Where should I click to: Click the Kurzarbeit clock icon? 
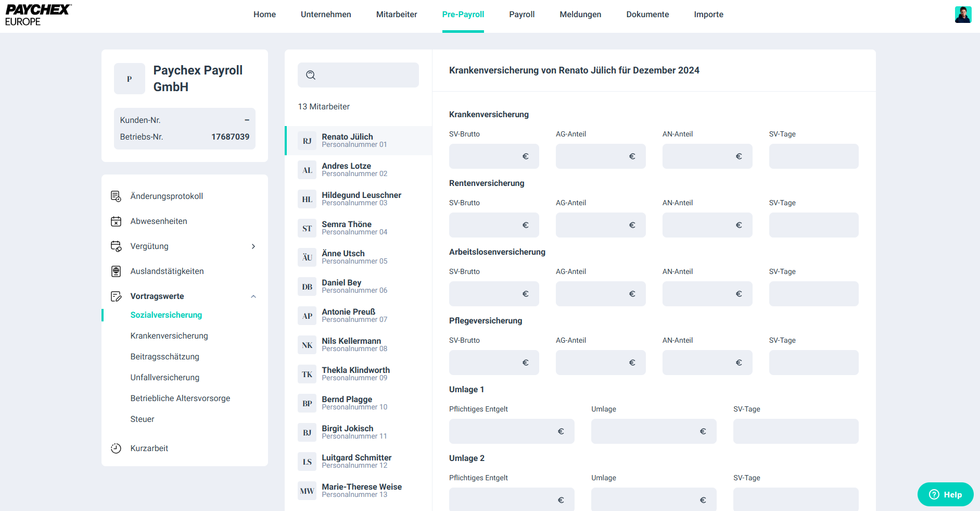coord(116,448)
